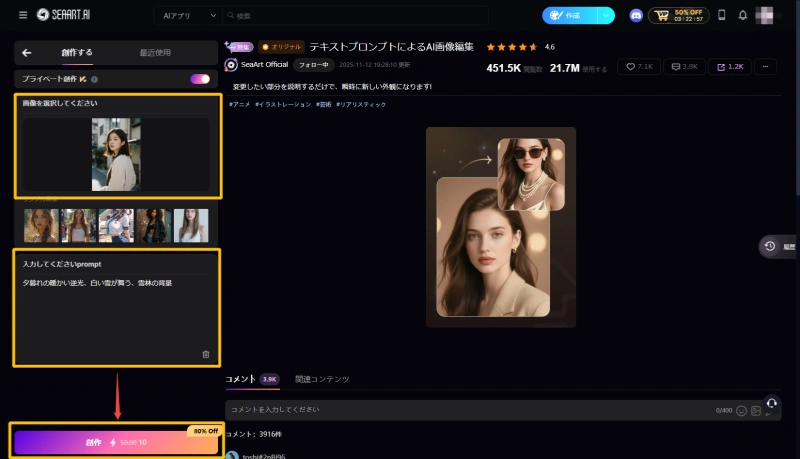Switch to the 関連コンテンツ tab

322,379
